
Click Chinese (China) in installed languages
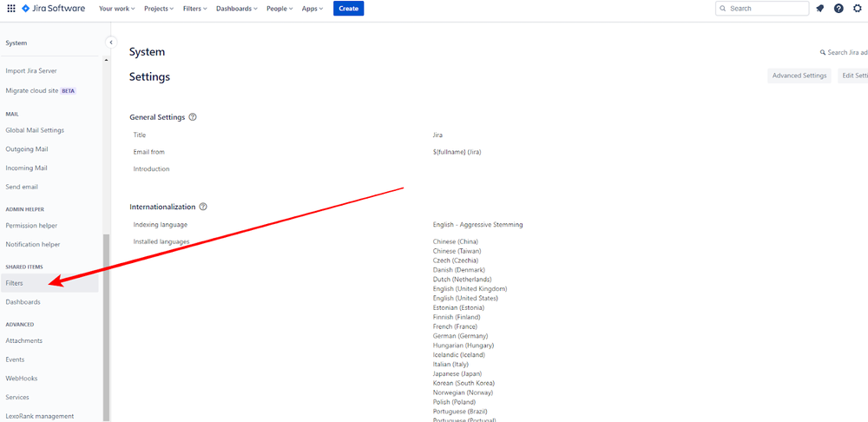click(x=456, y=241)
